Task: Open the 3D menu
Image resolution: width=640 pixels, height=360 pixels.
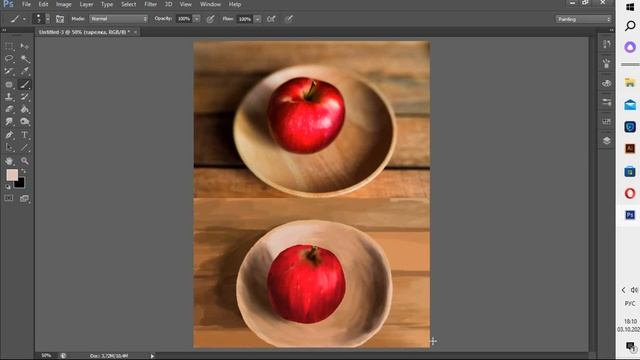Action: coord(168,4)
